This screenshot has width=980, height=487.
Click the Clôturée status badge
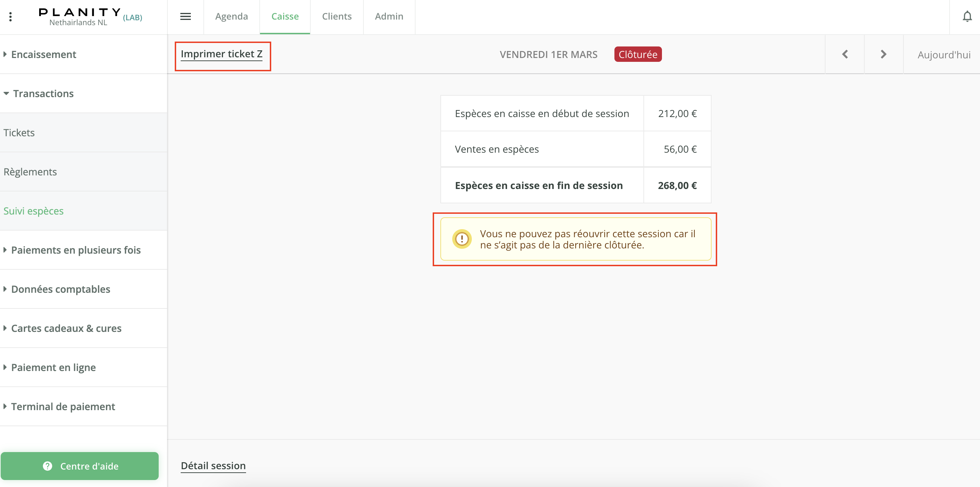point(637,54)
